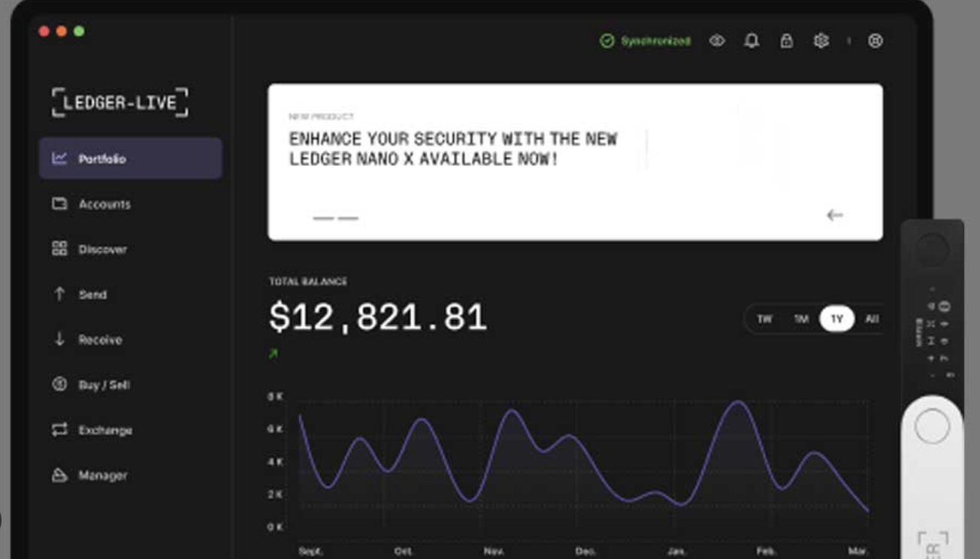Select the 1Y chart range
The image size is (980, 559).
pyautogui.click(x=836, y=319)
